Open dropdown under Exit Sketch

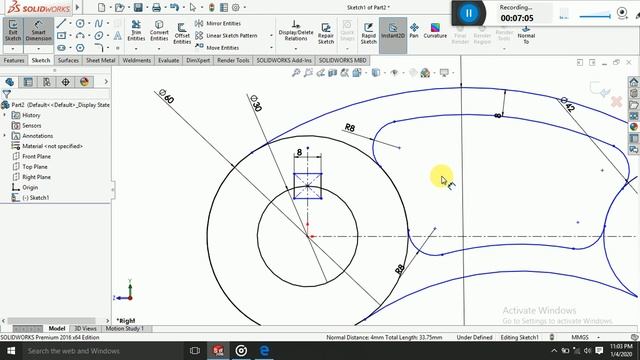coord(13,49)
